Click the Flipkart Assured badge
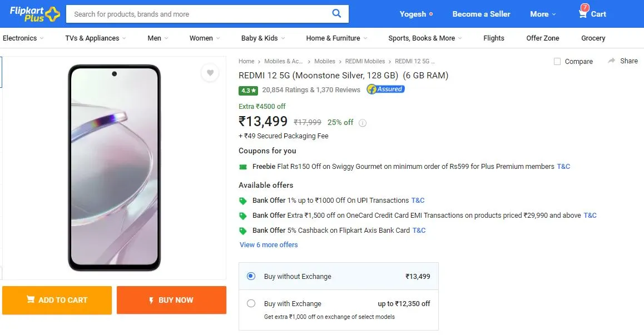Screen dimensions: 644x335 point(385,89)
